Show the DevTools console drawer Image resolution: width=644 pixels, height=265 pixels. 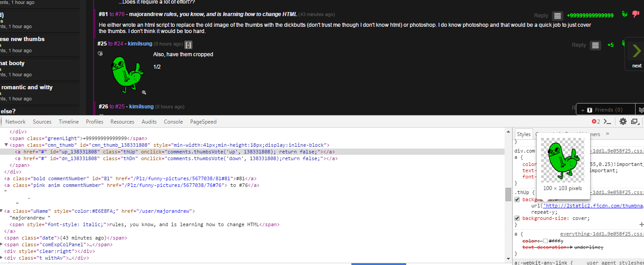(x=607, y=121)
